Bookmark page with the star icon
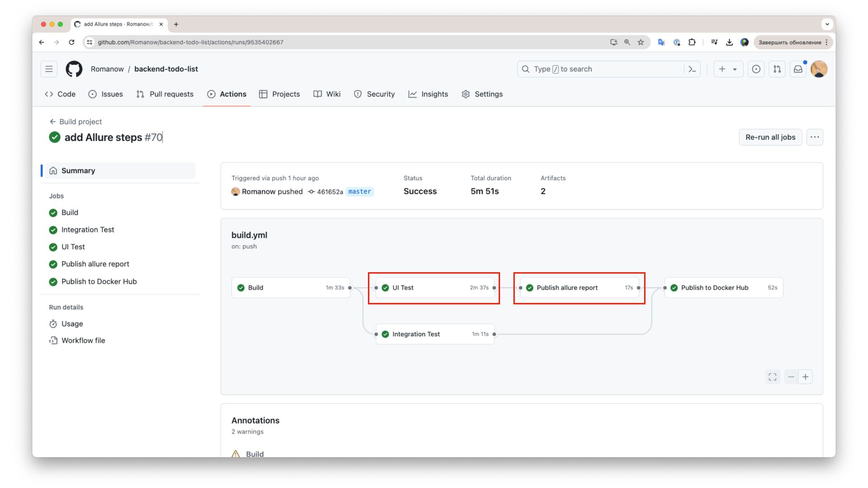This screenshot has width=868, height=488. (641, 42)
